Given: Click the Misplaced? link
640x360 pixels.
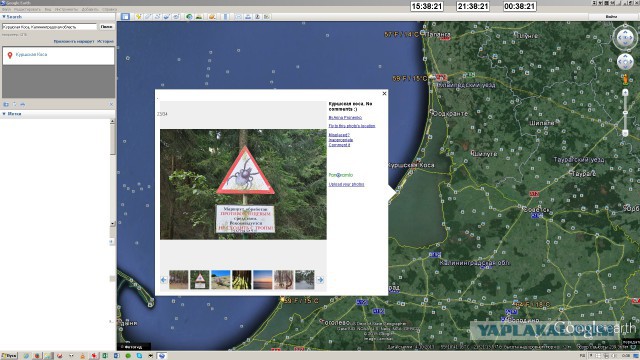Looking at the screenshot, I should pyautogui.click(x=339, y=135).
